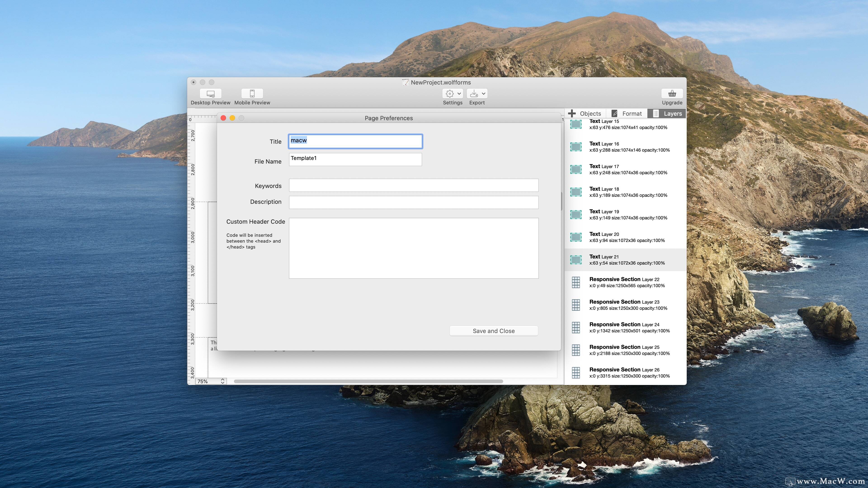Viewport: 868px width, 488px height.
Task: Switch to the Layers tab
Action: [667, 113]
